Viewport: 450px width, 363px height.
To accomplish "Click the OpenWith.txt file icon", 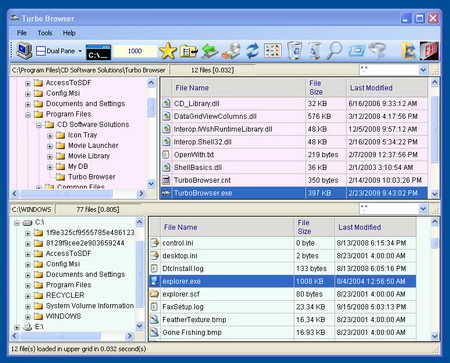I will point(166,155).
